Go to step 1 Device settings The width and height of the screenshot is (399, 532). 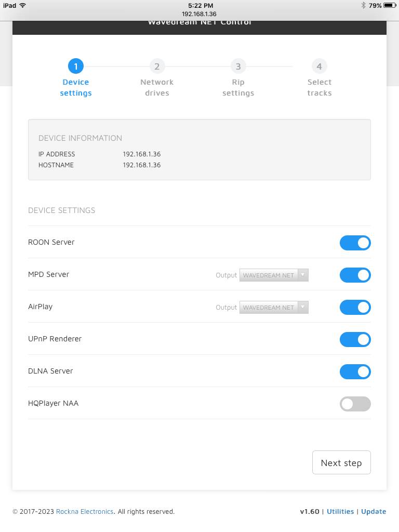(76, 78)
